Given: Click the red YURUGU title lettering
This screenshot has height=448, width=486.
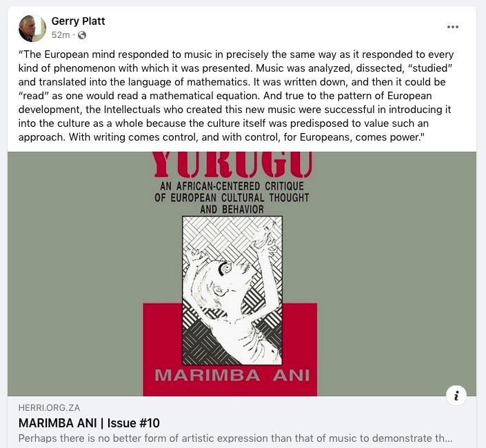Looking at the screenshot, I should click(232, 165).
